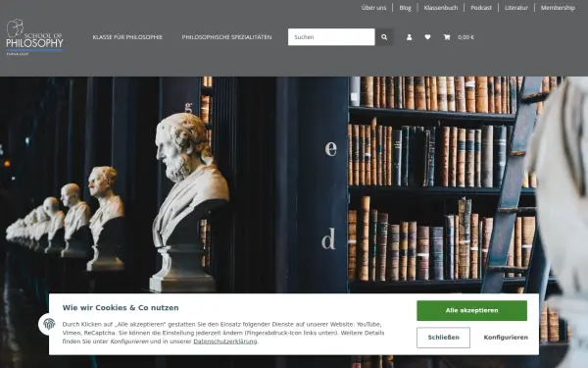The height and width of the screenshot is (368, 588).
Task: Open the Literatur link
Action: pyautogui.click(x=516, y=8)
